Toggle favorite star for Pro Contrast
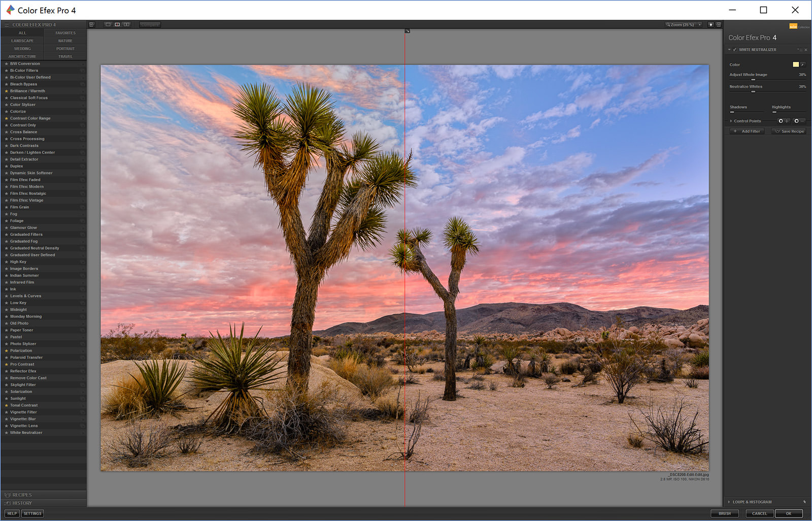Viewport: 812px width, 521px height. click(x=6, y=365)
